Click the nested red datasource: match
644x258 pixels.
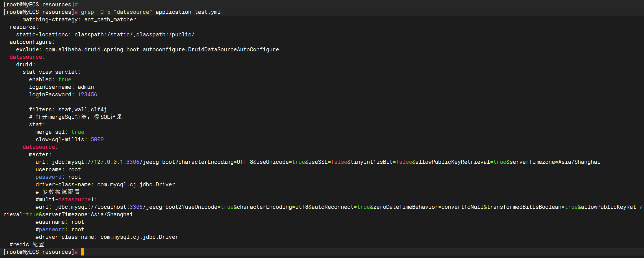40,147
